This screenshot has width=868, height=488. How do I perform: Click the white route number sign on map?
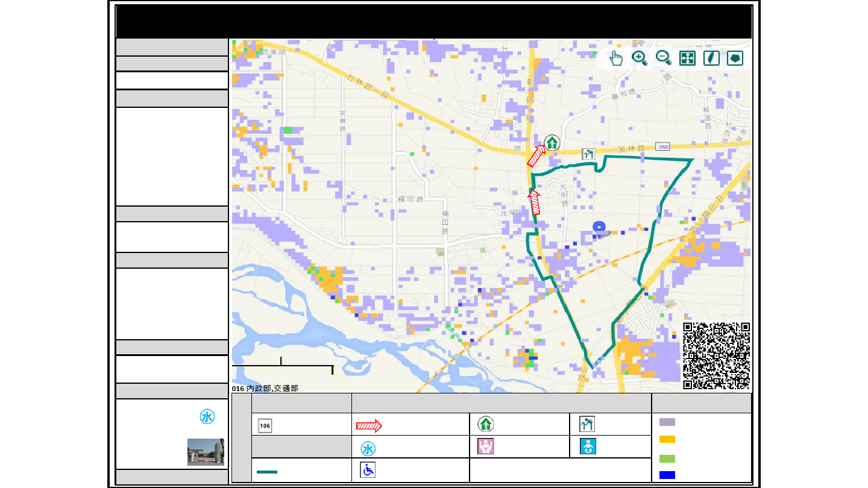662,146
